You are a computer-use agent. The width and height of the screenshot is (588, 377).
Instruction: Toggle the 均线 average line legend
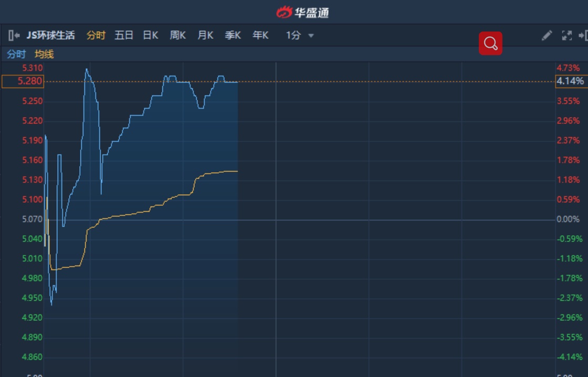(x=44, y=54)
